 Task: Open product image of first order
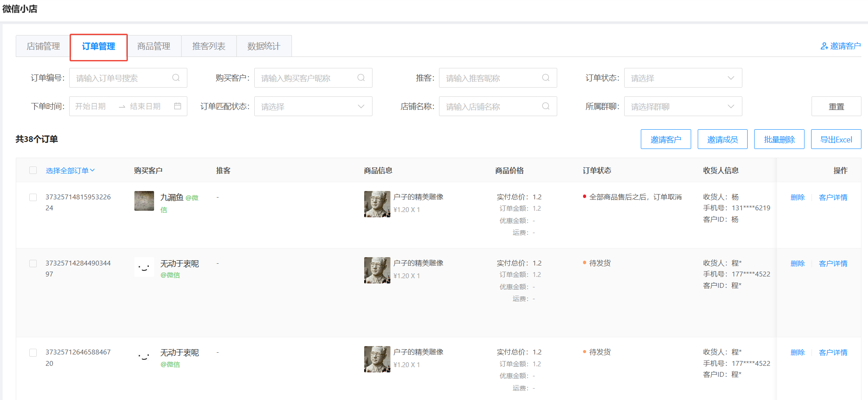tap(377, 204)
